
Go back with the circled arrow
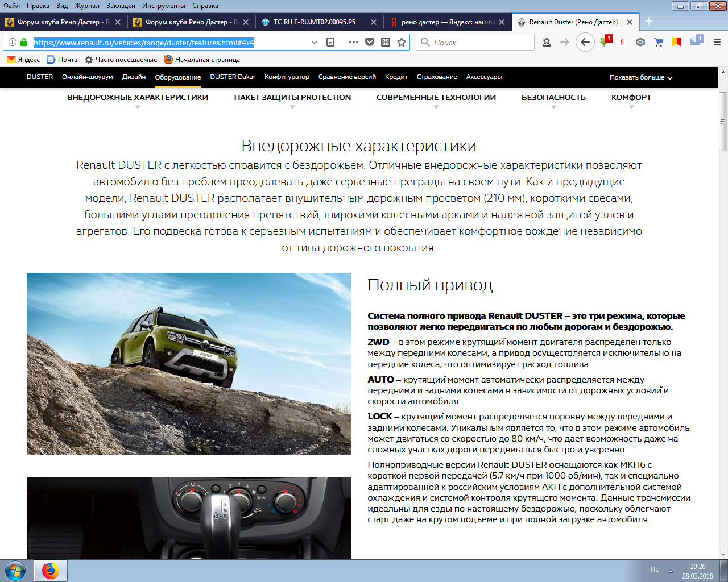point(585,42)
